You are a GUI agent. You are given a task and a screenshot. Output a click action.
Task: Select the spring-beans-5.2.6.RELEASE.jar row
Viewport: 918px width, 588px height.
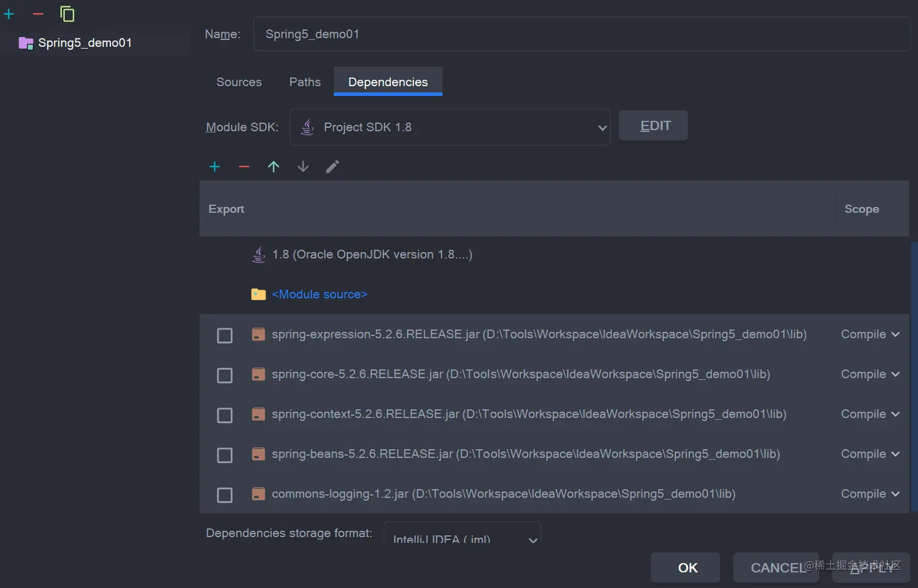(554, 454)
